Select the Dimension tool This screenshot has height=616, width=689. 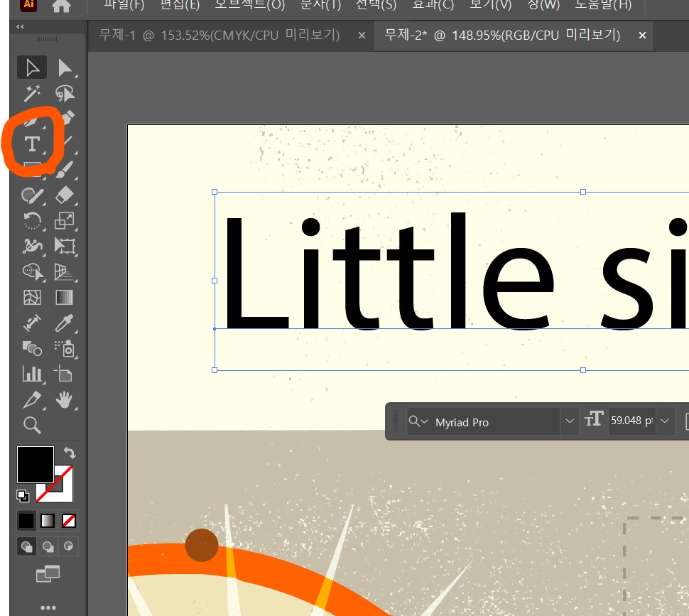point(32,323)
